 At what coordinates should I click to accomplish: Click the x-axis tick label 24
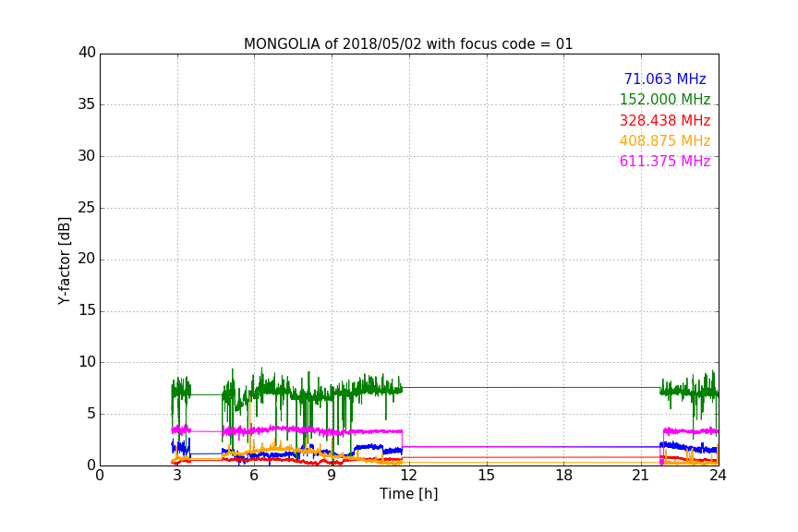pos(718,476)
